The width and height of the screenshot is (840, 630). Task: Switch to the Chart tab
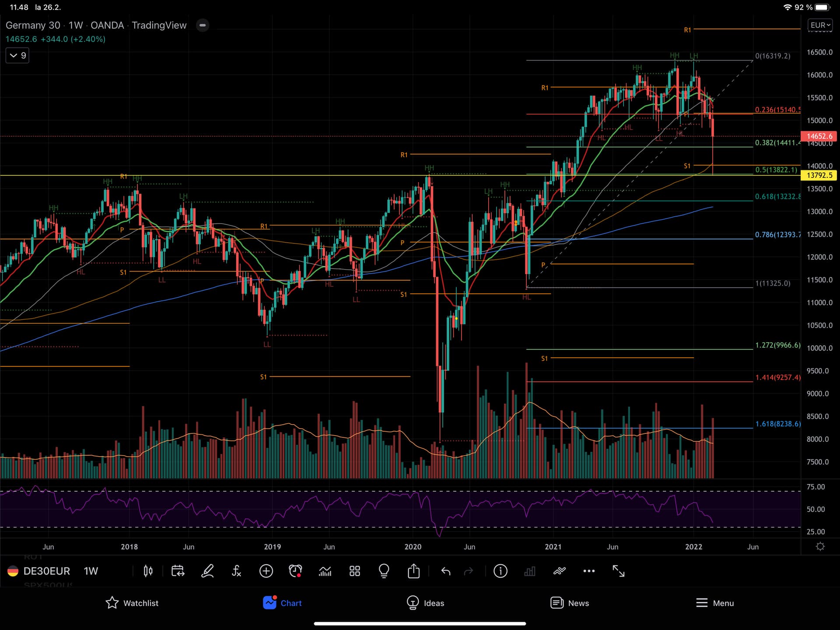coord(282,603)
